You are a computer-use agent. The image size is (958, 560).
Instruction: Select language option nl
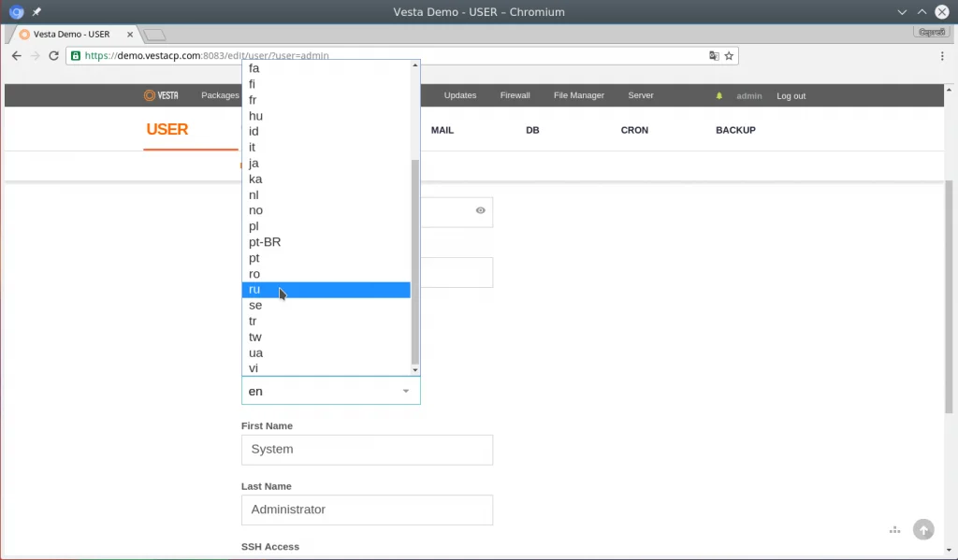pyautogui.click(x=327, y=194)
